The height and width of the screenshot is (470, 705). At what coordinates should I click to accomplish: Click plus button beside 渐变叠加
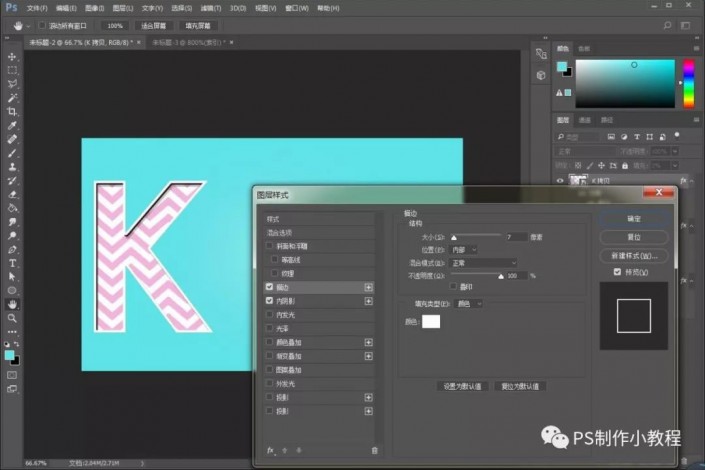click(x=368, y=356)
